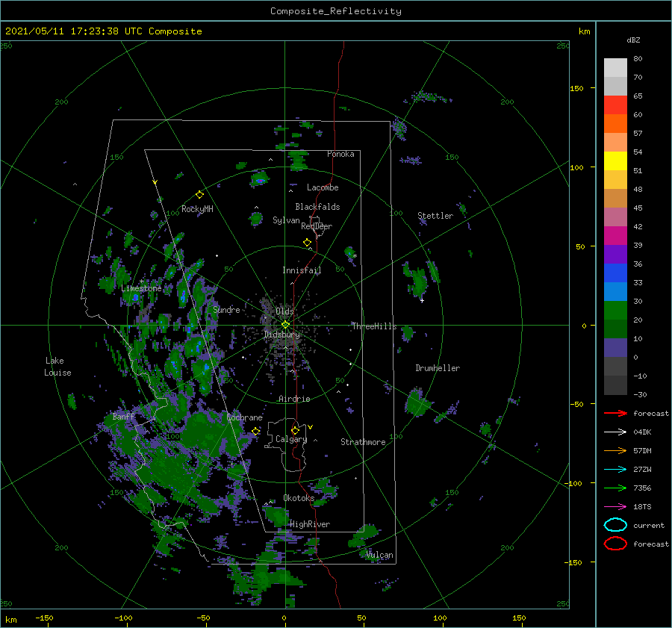The width and height of the screenshot is (672, 628).
Task: Pick the slate purple 10 dBZ swatch
Action: (x=615, y=348)
